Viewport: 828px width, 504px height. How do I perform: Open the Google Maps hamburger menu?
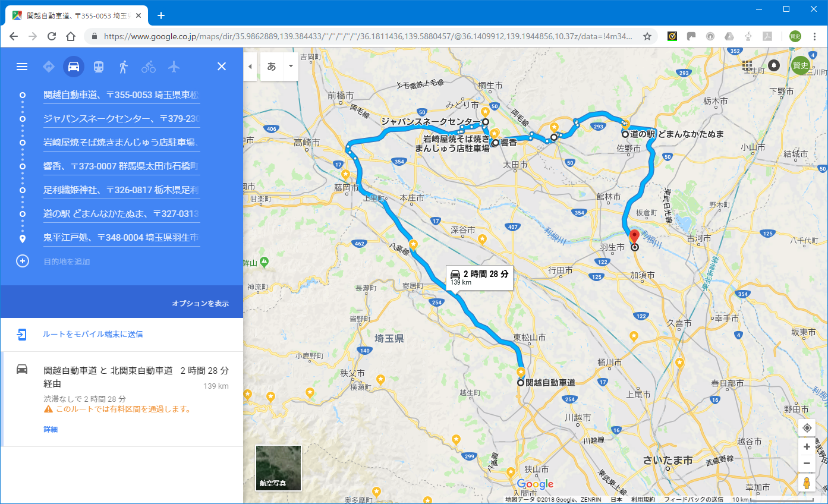coord(22,67)
